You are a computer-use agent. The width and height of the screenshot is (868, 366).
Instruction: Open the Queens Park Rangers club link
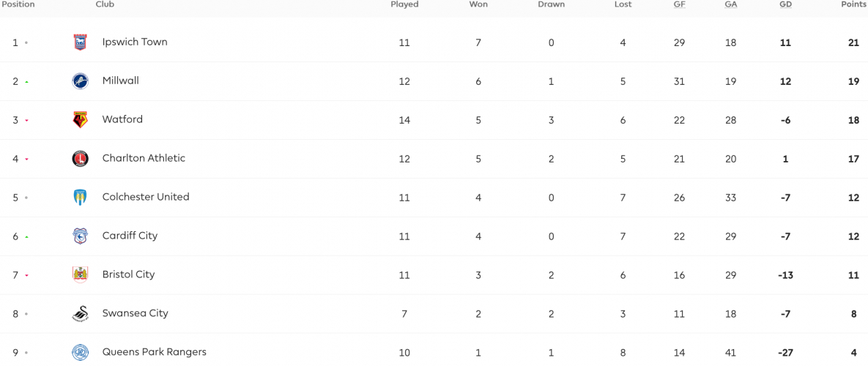(x=154, y=352)
